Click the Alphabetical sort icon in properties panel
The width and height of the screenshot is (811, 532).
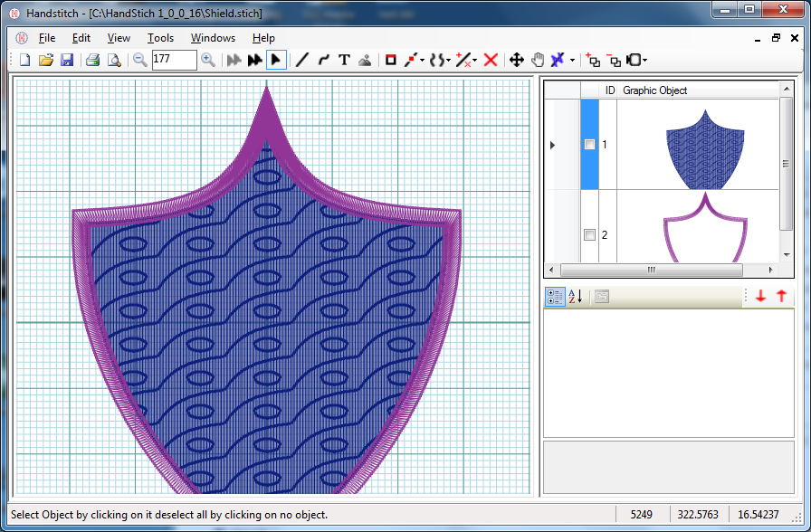click(575, 297)
